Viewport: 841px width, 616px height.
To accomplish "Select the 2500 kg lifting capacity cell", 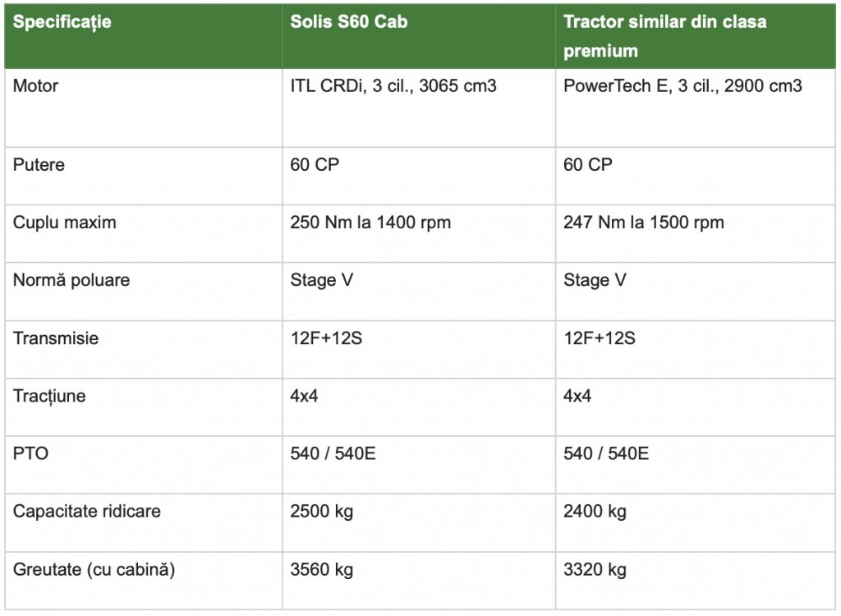I will click(322, 511).
